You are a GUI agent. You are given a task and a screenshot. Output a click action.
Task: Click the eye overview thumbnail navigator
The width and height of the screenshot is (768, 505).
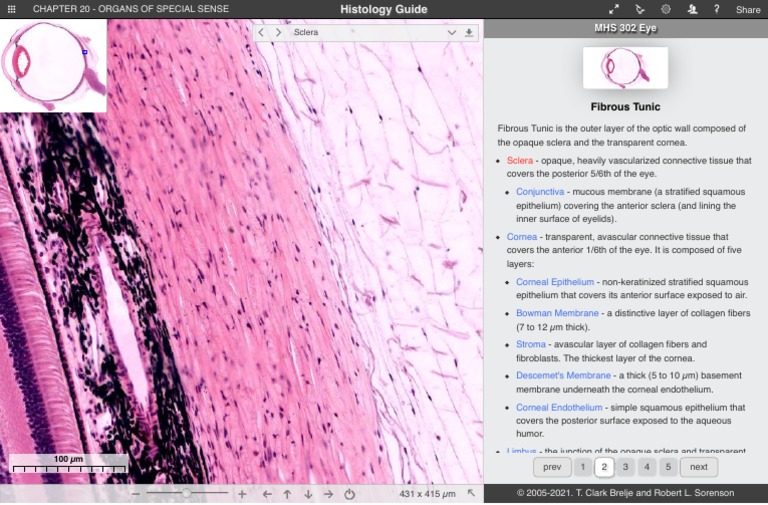53,66
